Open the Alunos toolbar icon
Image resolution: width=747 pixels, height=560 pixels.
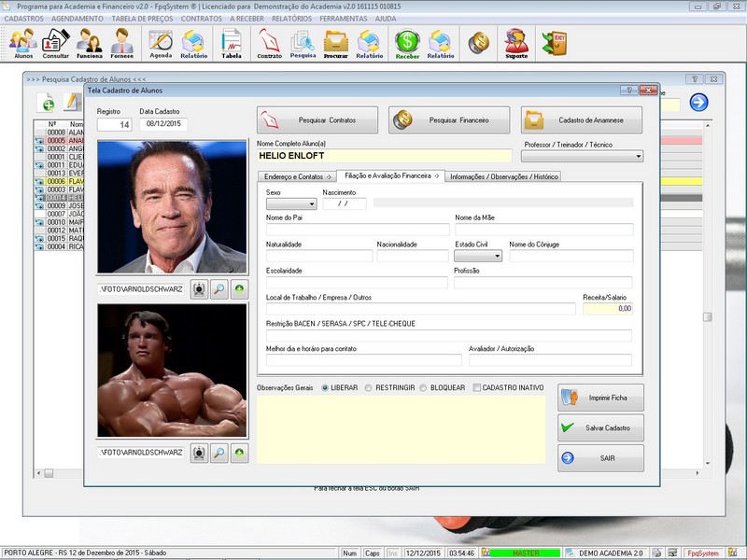coord(23,42)
